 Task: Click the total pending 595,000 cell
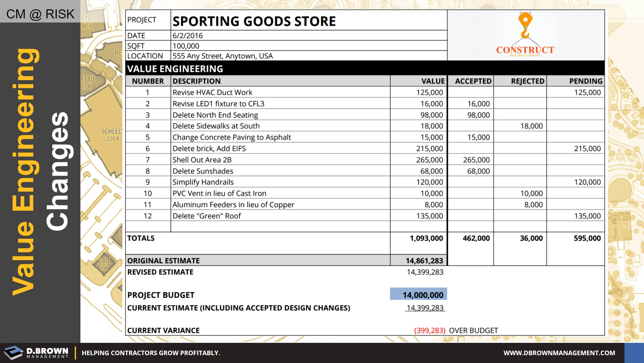tap(587, 238)
